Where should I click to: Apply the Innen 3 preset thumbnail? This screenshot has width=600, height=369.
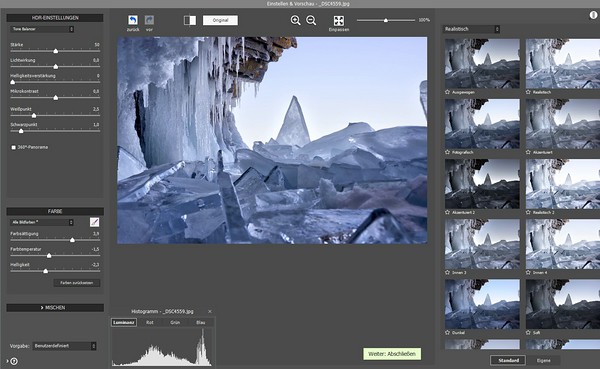coord(482,244)
